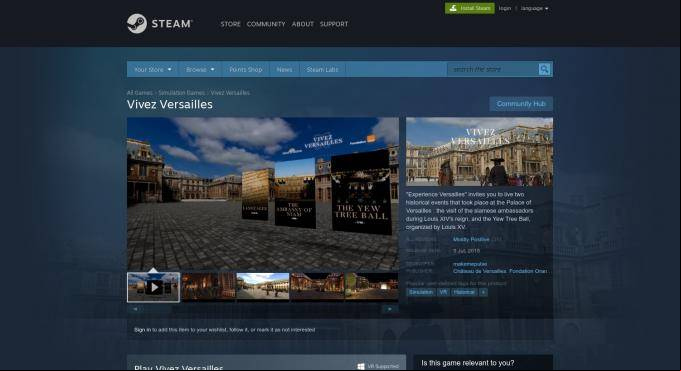The width and height of the screenshot is (681, 371).
Task: Click the Steam logo icon
Action: coord(136,23)
